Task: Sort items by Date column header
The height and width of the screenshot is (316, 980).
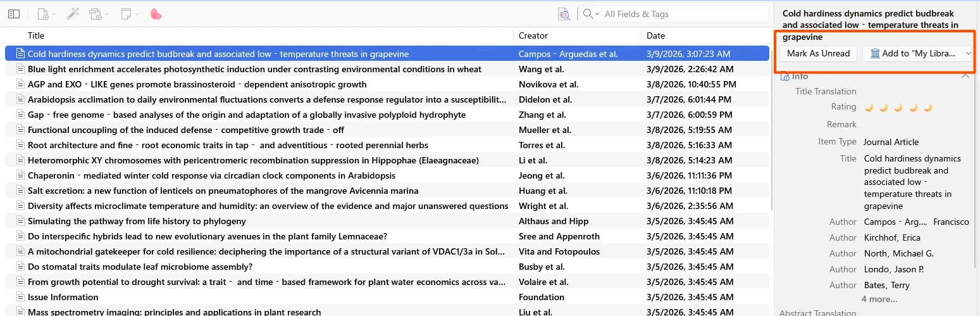Action: [655, 35]
